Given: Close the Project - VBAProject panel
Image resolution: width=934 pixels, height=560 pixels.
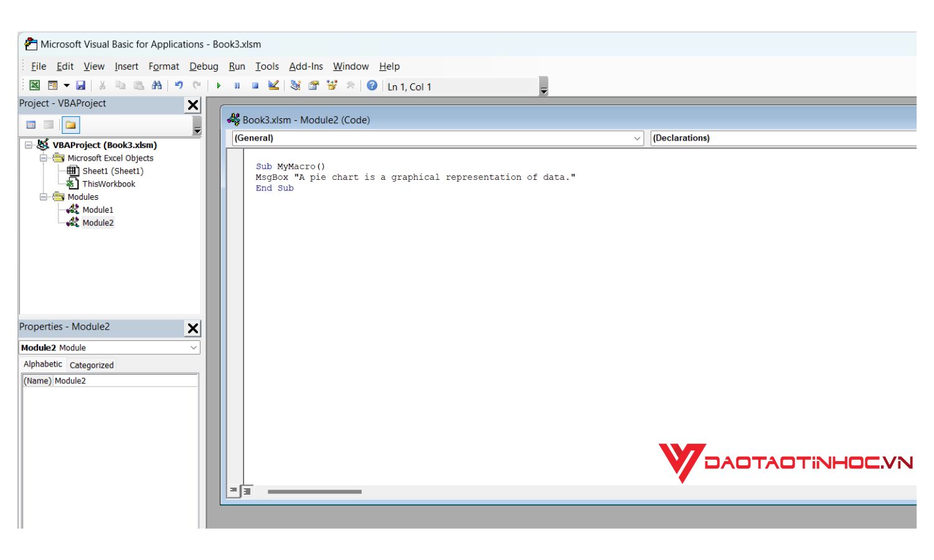Looking at the screenshot, I should point(193,105).
